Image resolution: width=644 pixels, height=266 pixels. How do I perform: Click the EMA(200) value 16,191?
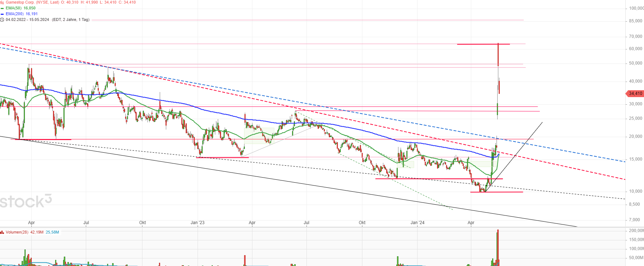[x=32, y=14]
